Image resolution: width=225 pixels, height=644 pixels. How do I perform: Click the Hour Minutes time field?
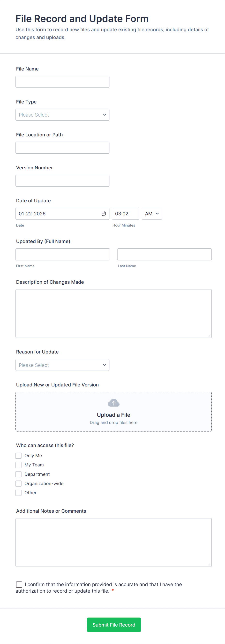point(125,214)
